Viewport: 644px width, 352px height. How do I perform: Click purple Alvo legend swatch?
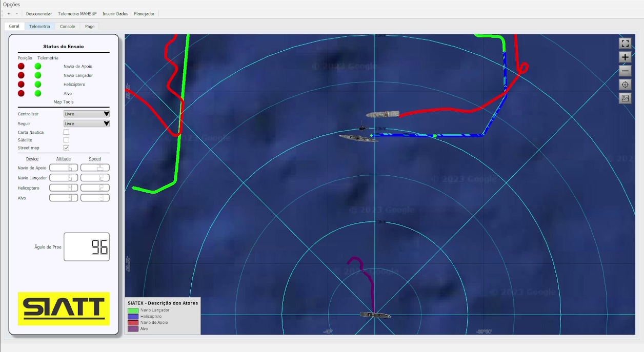point(133,328)
